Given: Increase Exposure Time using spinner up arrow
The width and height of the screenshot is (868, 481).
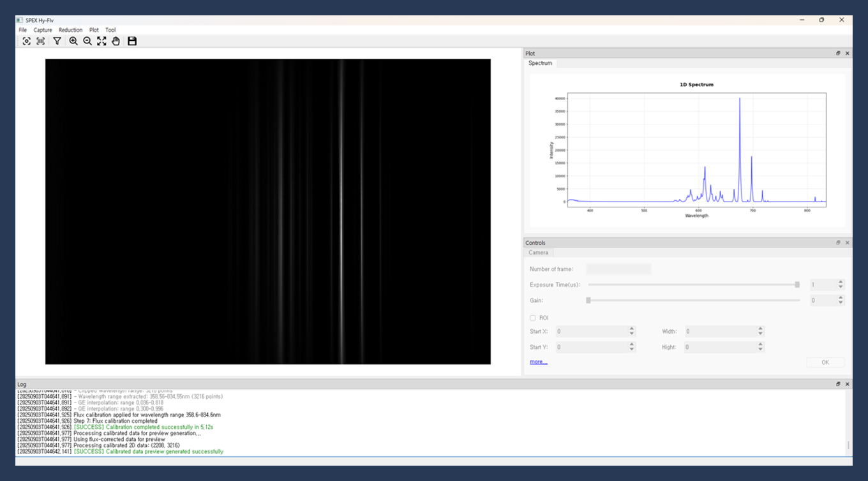Looking at the screenshot, I should click(x=841, y=282).
